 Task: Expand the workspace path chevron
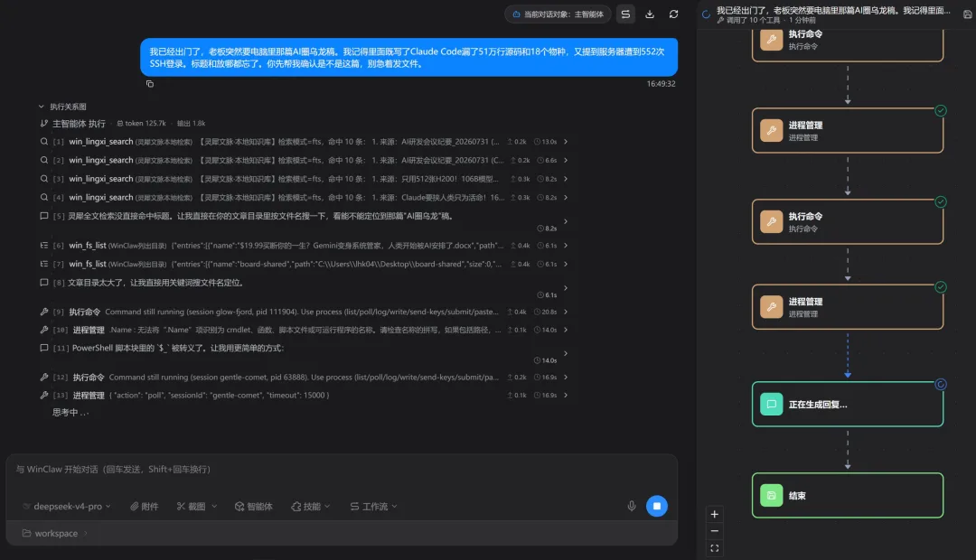point(85,533)
